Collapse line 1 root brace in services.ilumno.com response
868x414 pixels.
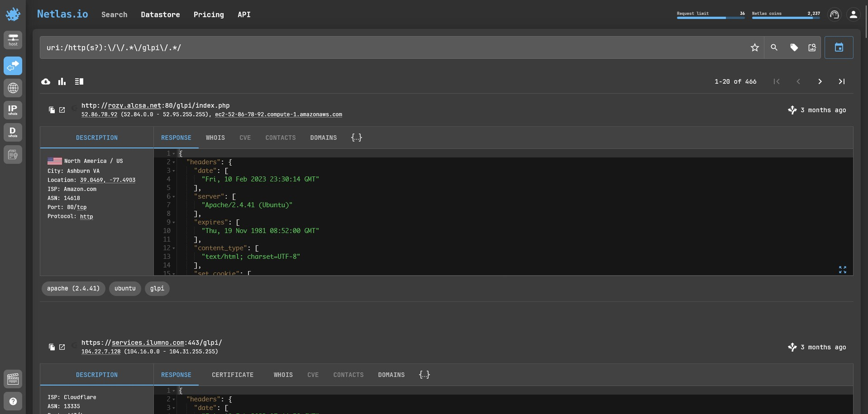point(174,391)
